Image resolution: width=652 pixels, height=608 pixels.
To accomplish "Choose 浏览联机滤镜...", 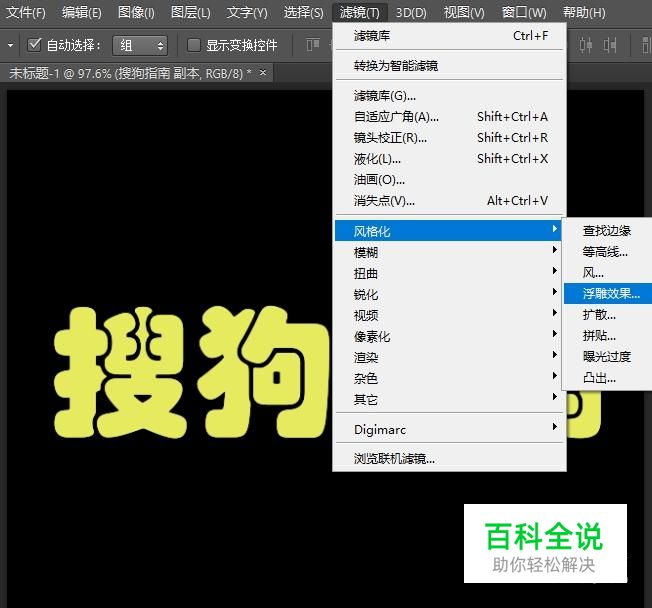I will point(449,459).
